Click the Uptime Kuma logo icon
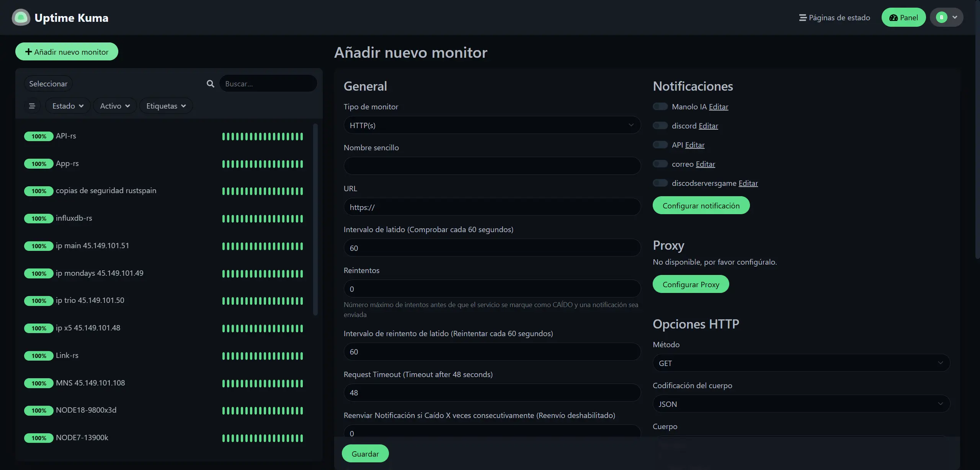 [x=21, y=18]
